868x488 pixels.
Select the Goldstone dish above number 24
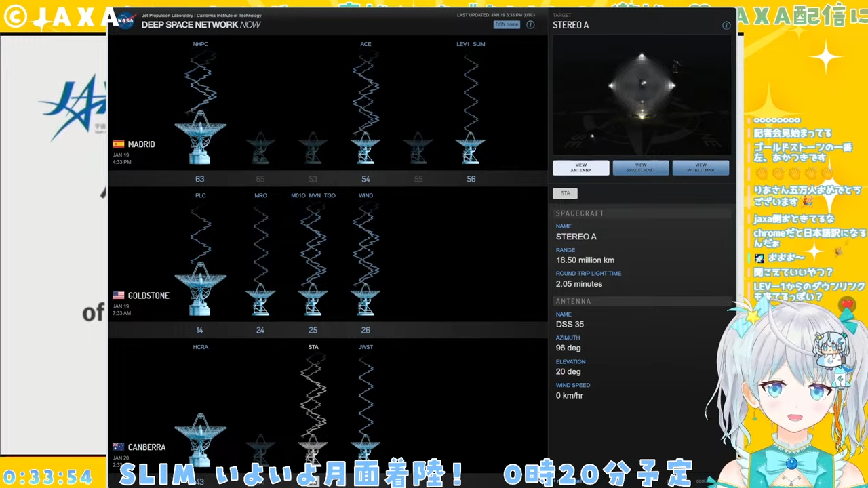pos(260,300)
